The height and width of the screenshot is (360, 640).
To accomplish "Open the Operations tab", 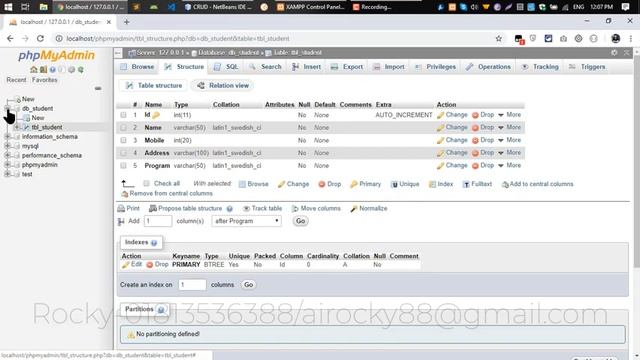I will [x=488, y=67].
